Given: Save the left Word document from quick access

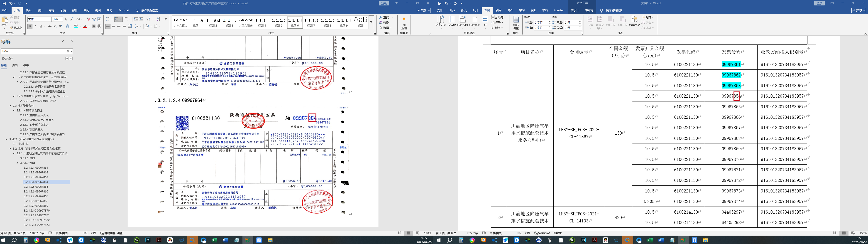Looking at the screenshot, I should pyautogui.click(x=5, y=3).
